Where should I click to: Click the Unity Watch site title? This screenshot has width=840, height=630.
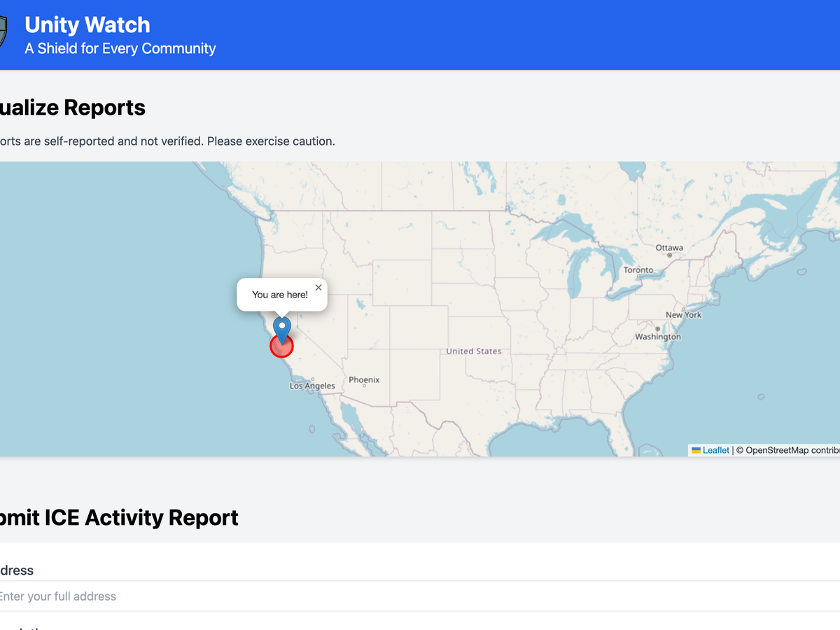(87, 25)
